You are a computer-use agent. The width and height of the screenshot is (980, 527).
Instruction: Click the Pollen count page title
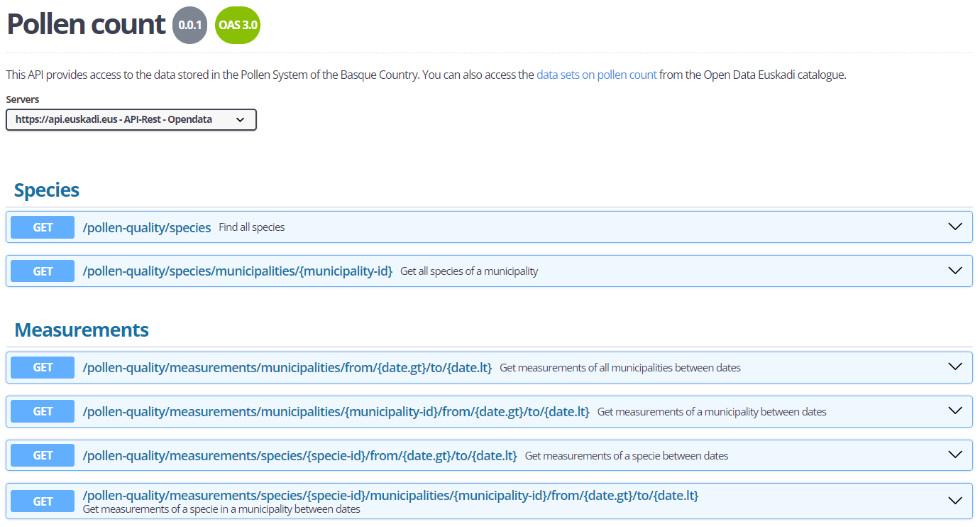coord(86,24)
